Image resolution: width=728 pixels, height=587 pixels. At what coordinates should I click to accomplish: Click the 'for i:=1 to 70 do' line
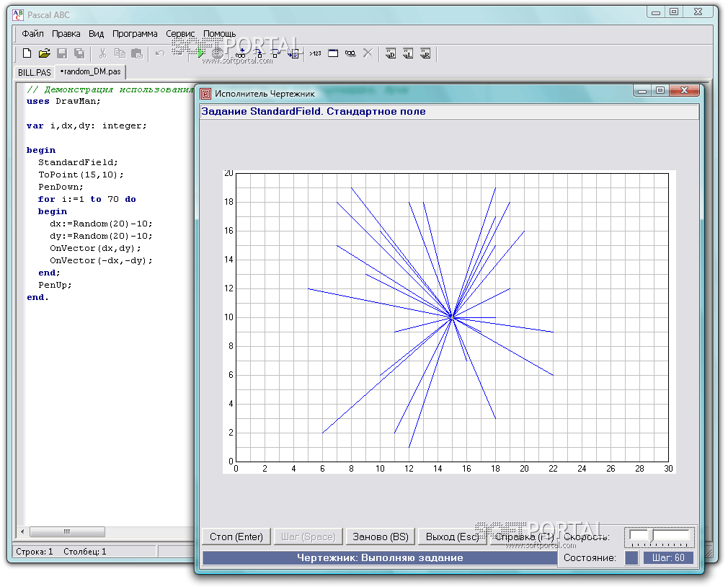tap(86, 199)
